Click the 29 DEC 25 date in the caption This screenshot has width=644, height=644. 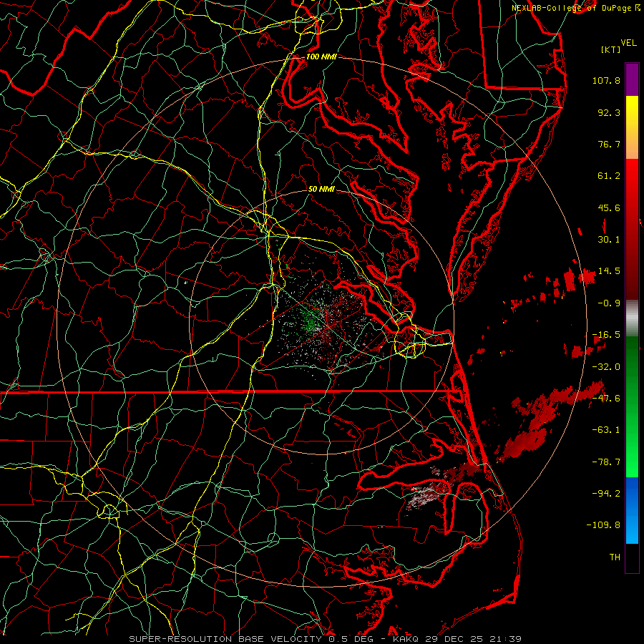(454, 639)
